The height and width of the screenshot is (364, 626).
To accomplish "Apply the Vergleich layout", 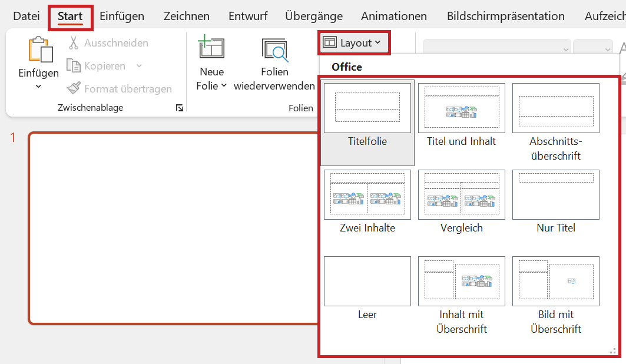I will (462, 202).
